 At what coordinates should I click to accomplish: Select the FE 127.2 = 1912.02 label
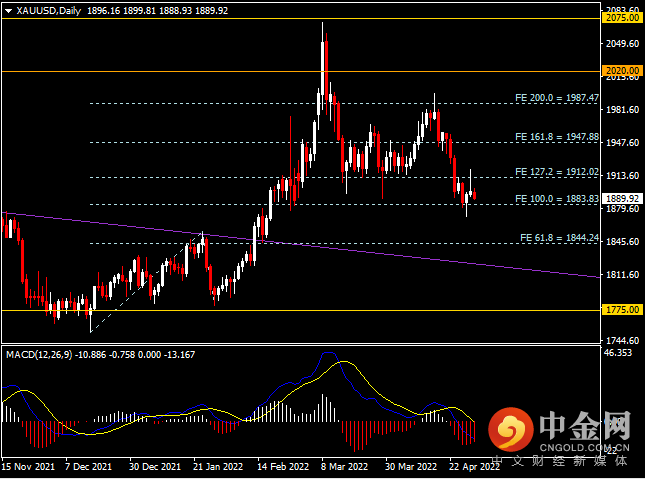(x=557, y=172)
